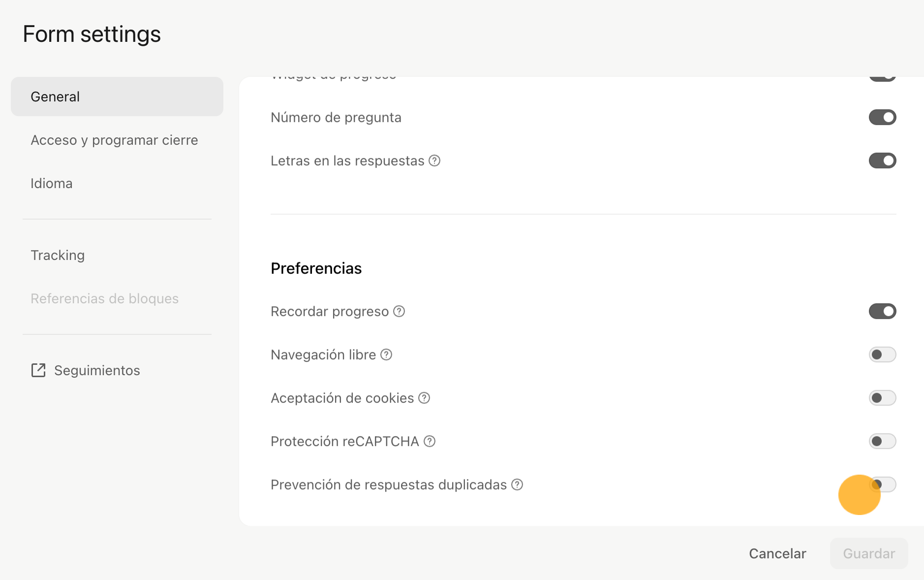Viewport: 924px width, 580px height.
Task: Enable Navegación libre toggle
Action: click(882, 354)
